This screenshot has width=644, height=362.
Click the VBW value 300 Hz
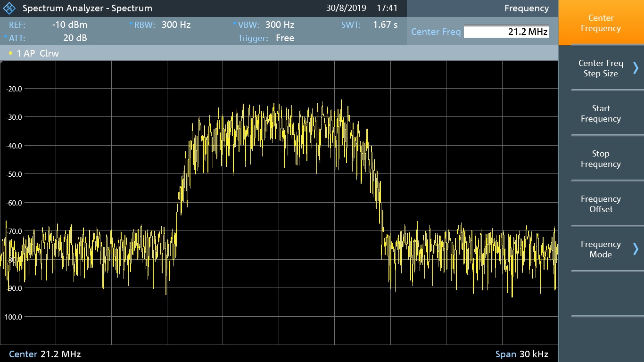[280, 25]
